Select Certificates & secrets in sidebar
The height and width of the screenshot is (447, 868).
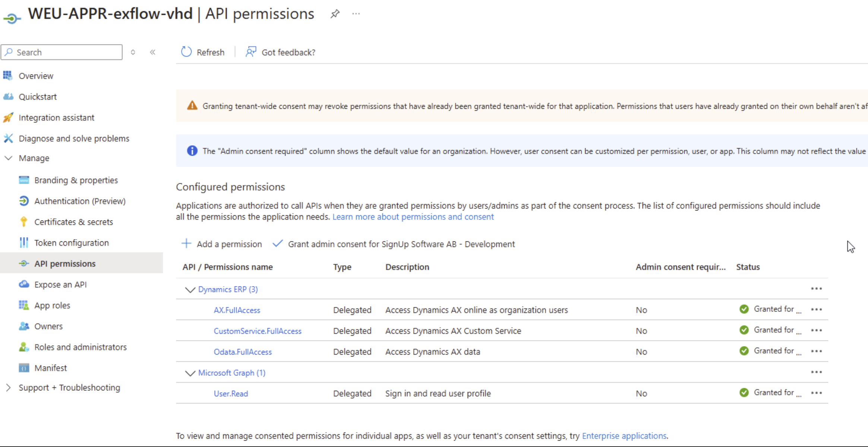coord(74,222)
